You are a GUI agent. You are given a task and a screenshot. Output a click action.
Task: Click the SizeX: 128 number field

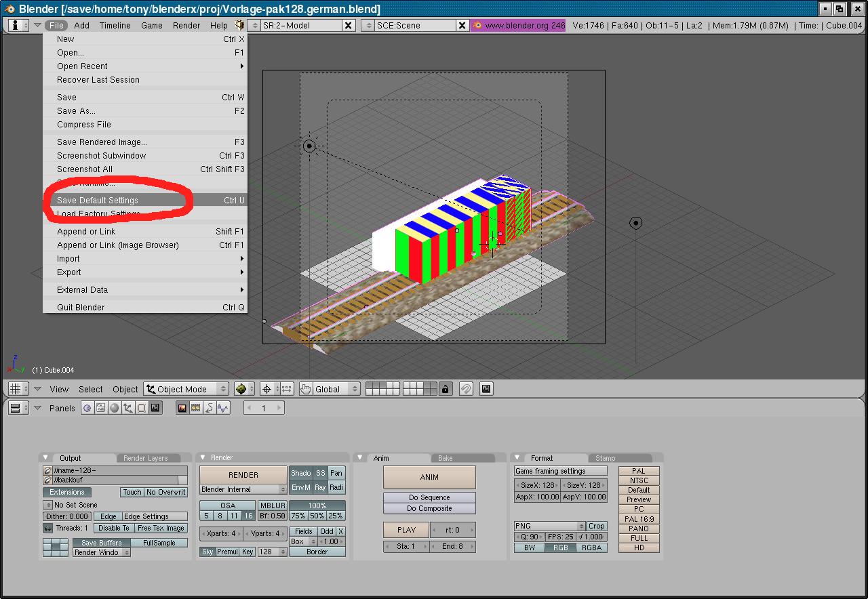[x=537, y=485]
